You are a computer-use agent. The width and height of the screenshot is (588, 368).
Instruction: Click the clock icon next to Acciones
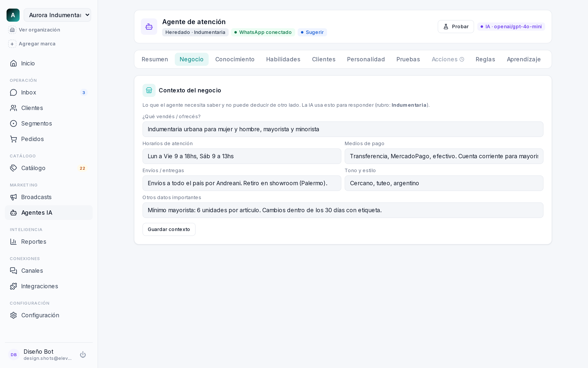[x=462, y=59]
